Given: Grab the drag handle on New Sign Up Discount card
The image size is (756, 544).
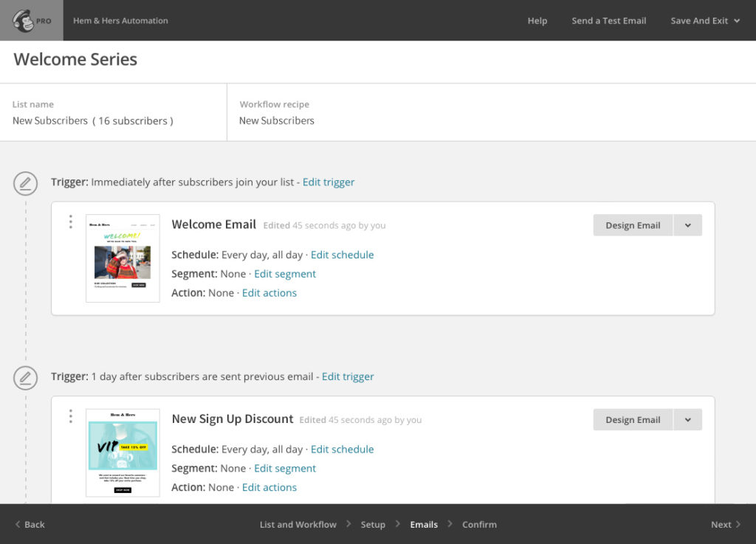Looking at the screenshot, I should pos(71,416).
